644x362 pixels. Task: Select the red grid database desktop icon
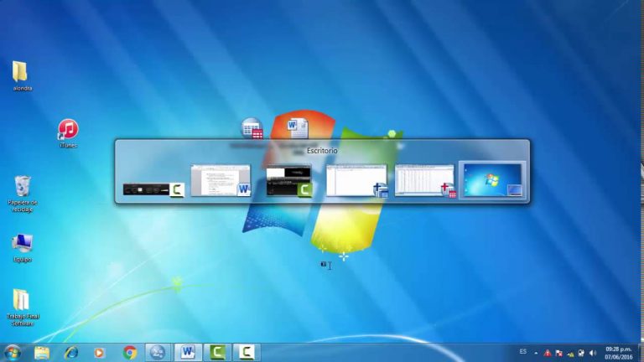252,128
